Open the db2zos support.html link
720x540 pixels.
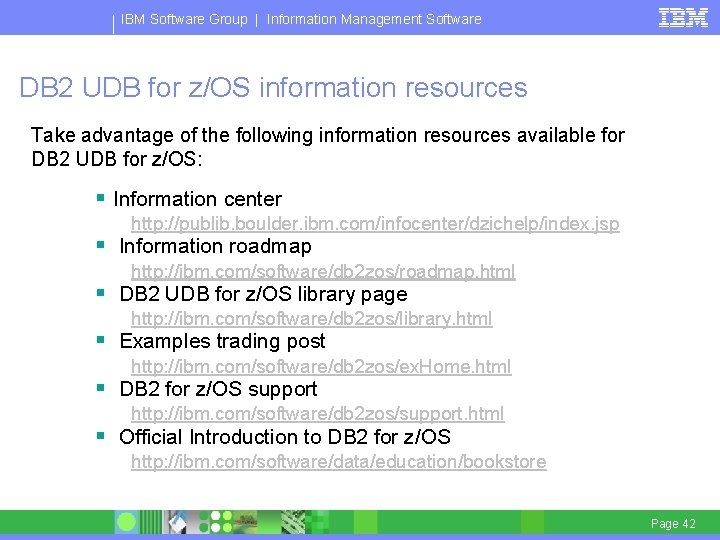pos(317,414)
